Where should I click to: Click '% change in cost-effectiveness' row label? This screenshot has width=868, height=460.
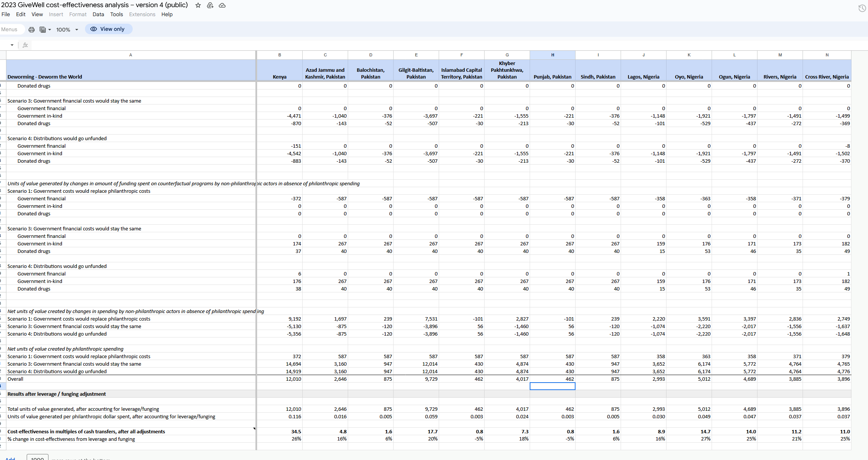tap(71, 439)
